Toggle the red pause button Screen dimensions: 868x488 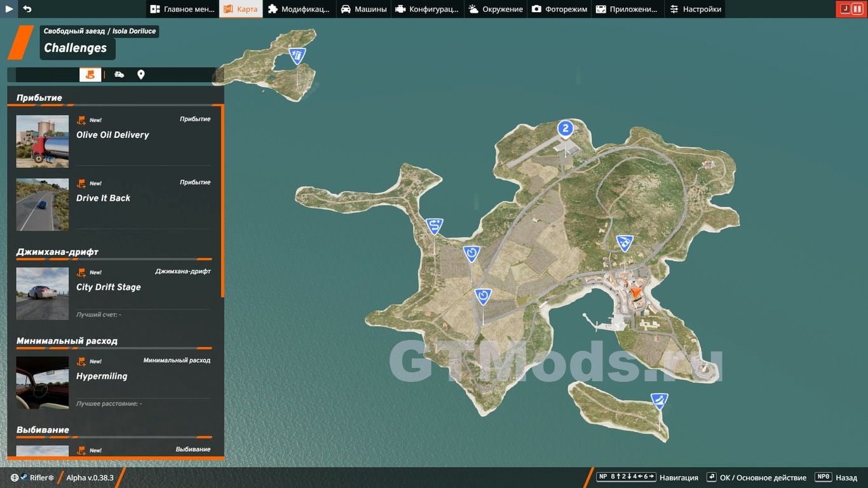857,9
